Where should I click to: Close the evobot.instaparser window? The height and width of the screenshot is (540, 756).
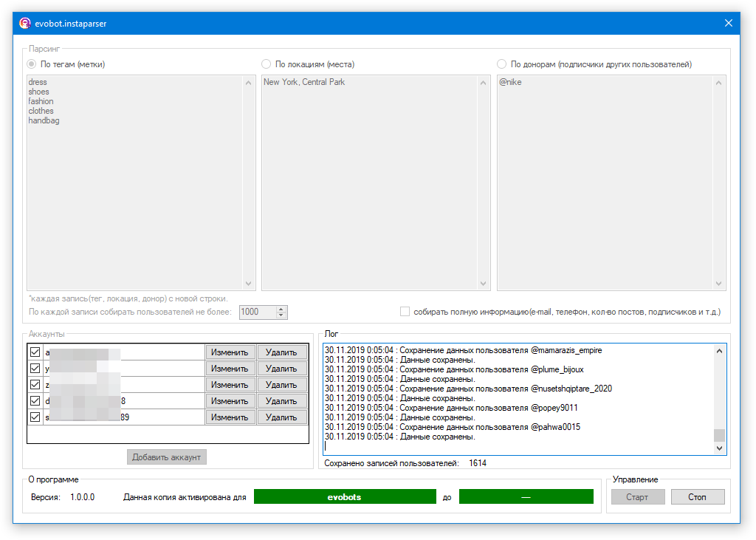coord(729,23)
